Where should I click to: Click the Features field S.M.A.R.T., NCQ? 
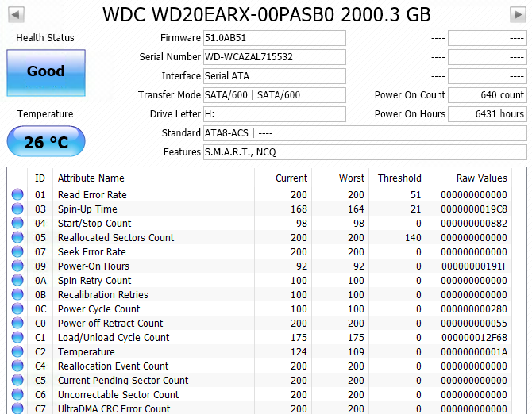click(x=365, y=152)
